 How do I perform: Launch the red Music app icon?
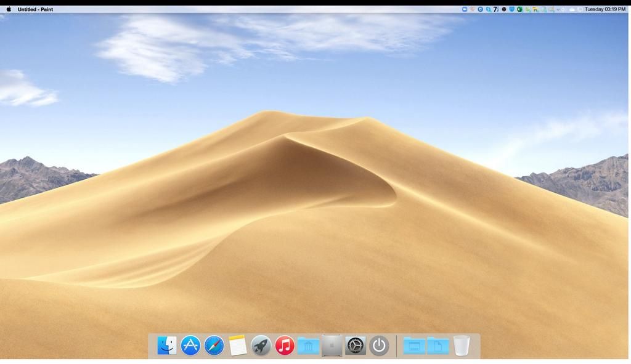pos(285,345)
